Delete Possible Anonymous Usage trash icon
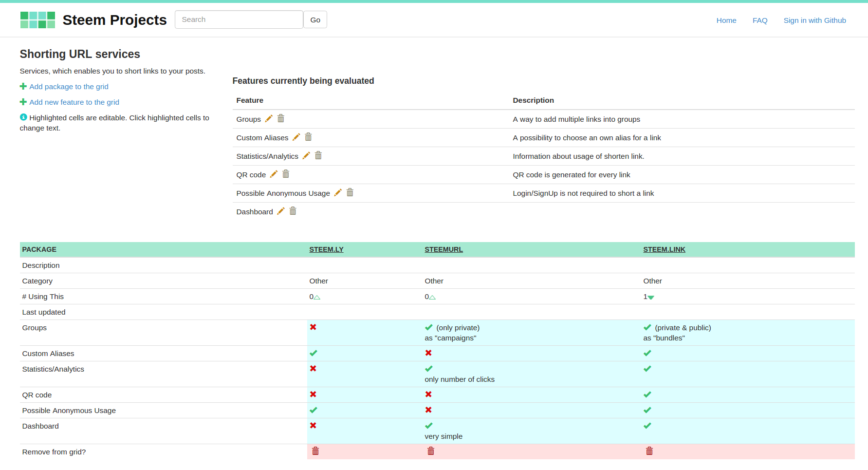This screenshot has width=868, height=470. (350, 192)
